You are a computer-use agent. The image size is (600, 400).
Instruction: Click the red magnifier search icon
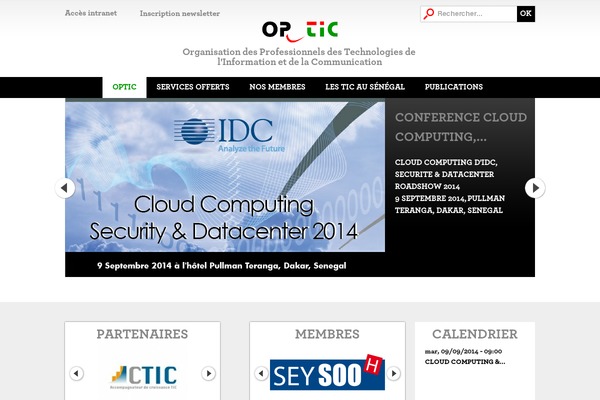pyautogui.click(x=429, y=14)
